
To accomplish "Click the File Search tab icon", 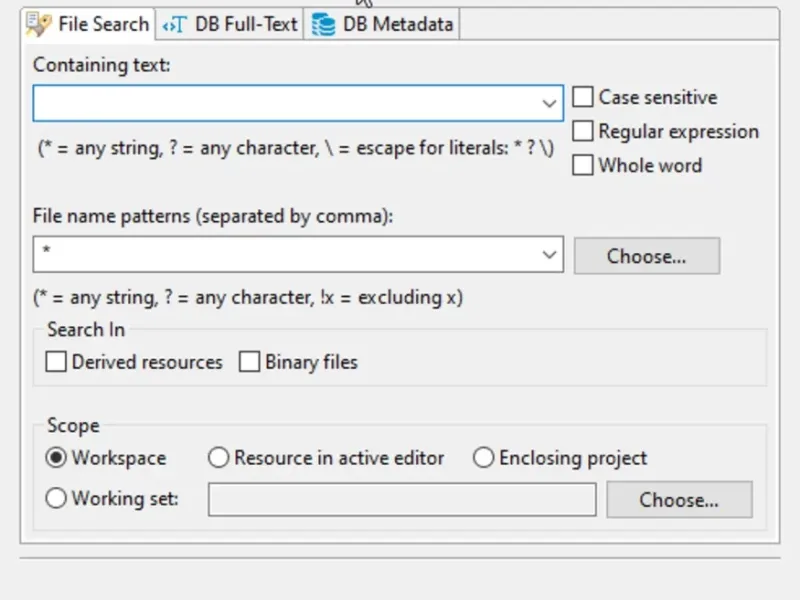I will coord(40,24).
